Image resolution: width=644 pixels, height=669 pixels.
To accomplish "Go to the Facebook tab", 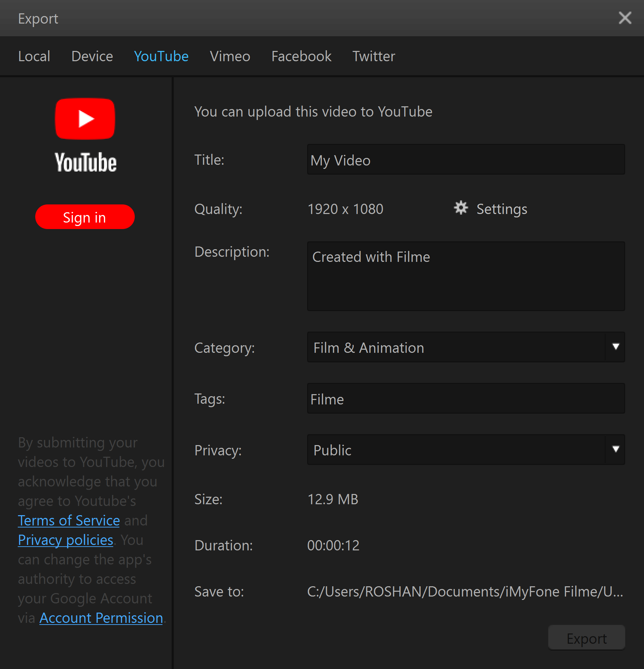I will click(301, 56).
